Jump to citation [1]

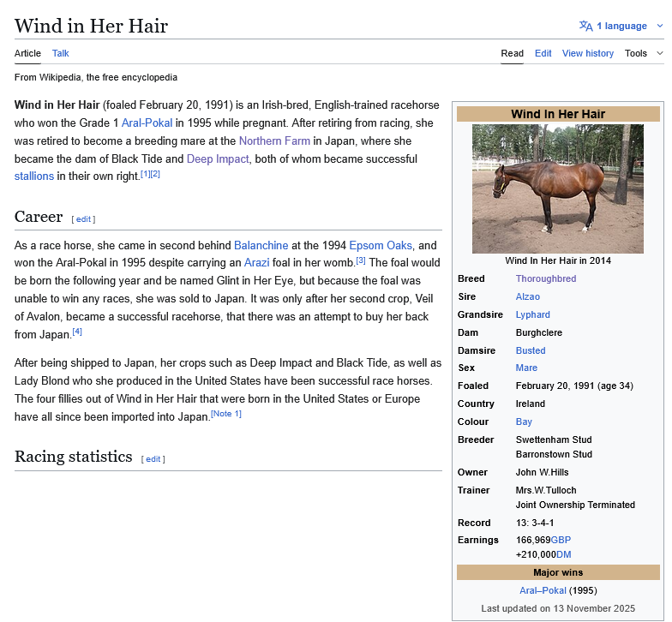[x=146, y=174]
